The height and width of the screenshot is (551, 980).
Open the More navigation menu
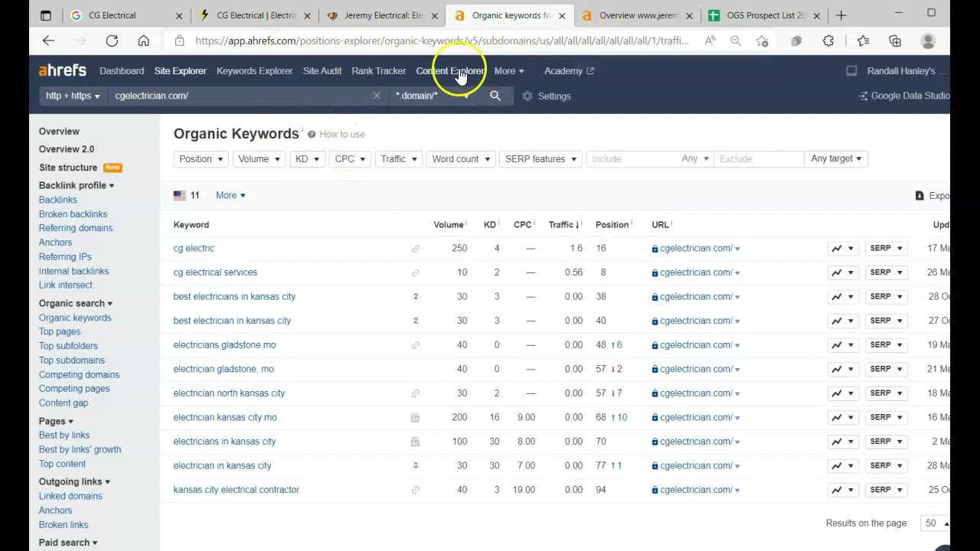coord(509,70)
